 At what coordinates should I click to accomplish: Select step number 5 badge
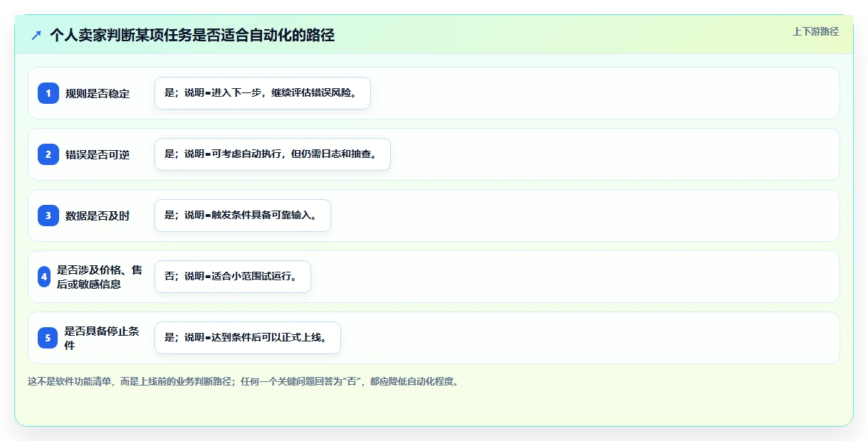click(48, 338)
